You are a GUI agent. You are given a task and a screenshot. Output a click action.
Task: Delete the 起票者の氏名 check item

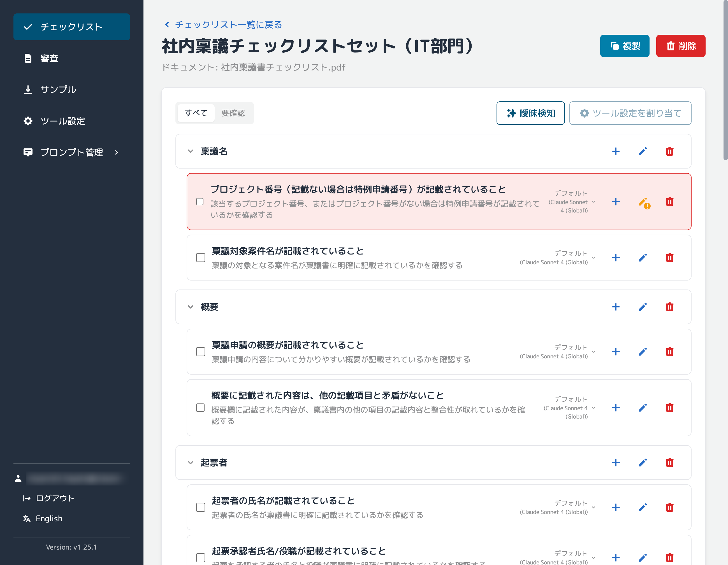(x=669, y=507)
